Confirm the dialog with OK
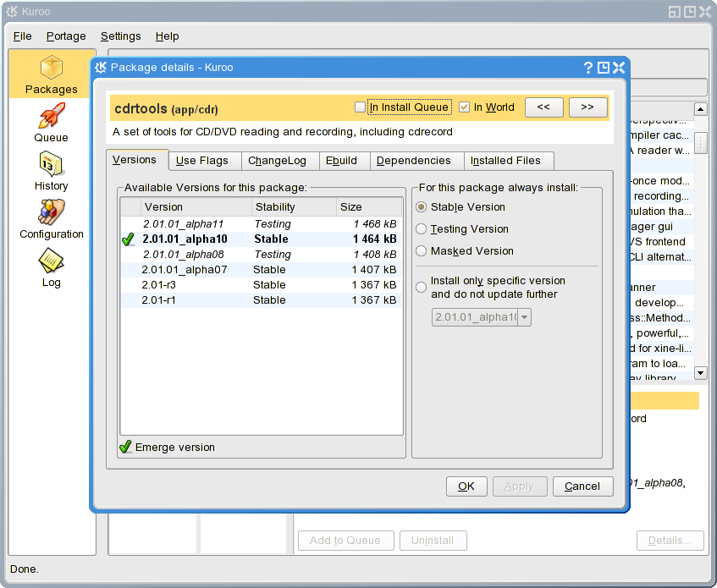Image resolution: width=717 pixels, height=588 pixels. pos(466,486)
